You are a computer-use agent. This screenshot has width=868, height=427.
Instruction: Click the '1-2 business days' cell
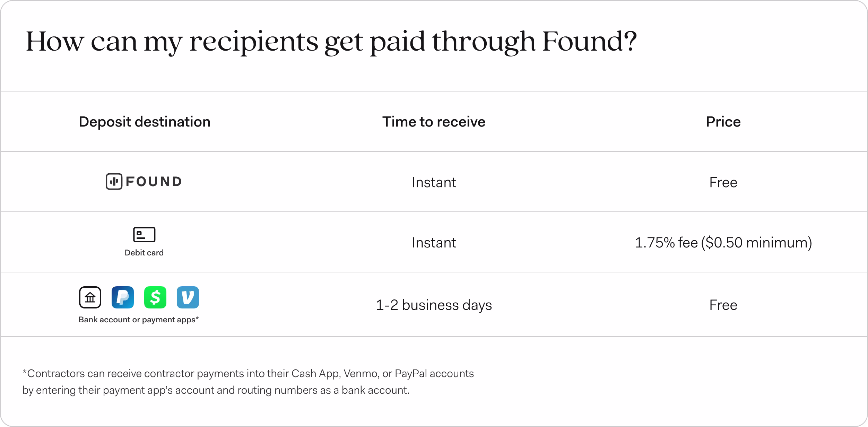[434, 305]
